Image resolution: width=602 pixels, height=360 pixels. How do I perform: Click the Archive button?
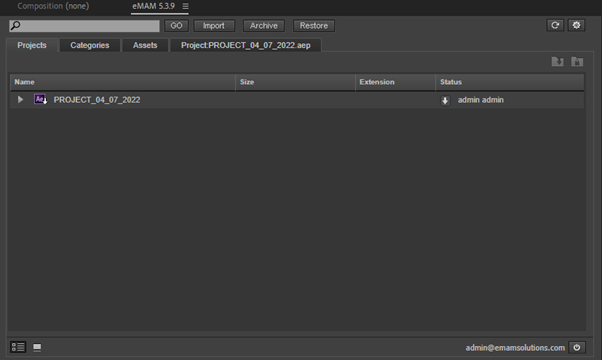click(x=264, y=26)
